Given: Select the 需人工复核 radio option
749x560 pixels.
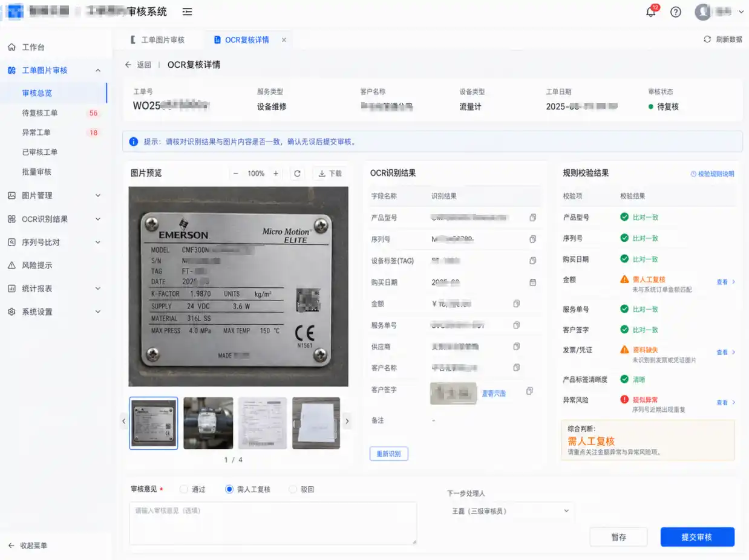Looking at the screenshot, I should point(229,489).
